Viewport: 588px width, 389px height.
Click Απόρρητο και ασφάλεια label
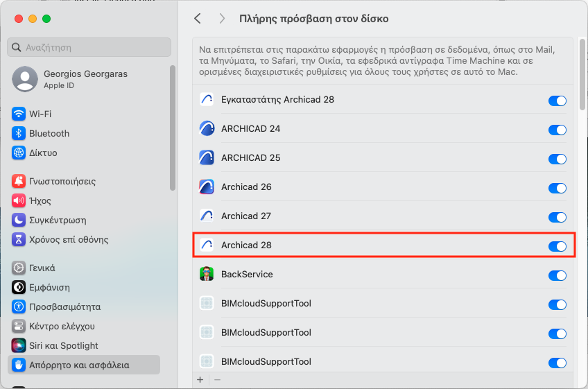(x=79, y=365)
